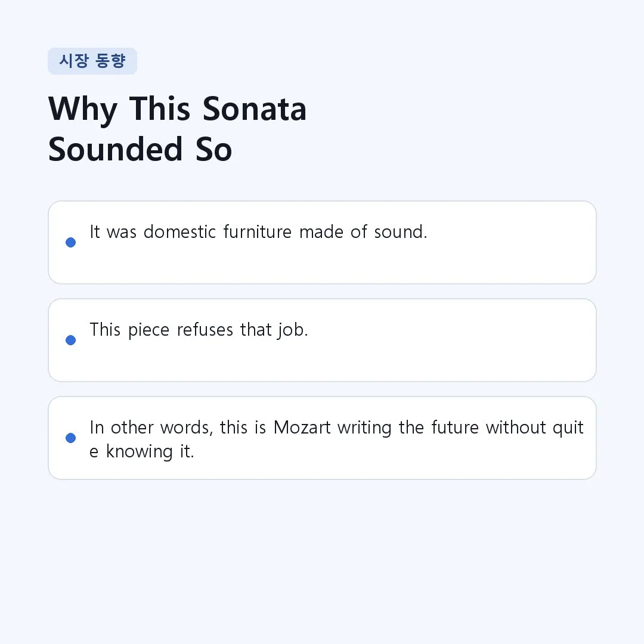Click the 'Sounded So' heading line
This screenshot has width=644, height=644.
coord(140,150)
